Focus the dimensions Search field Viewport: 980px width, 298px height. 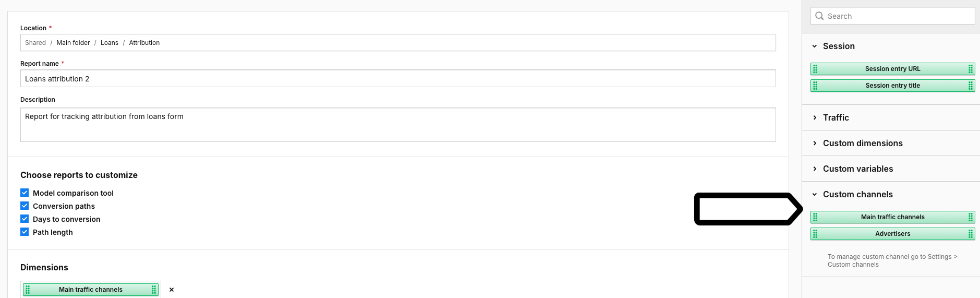[x=897, y=16]
